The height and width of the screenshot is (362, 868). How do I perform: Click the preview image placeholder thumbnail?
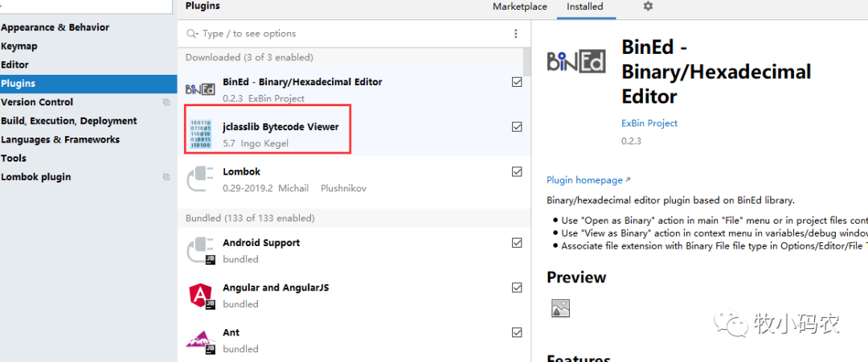pyautogui.click(x=560, y=307)
